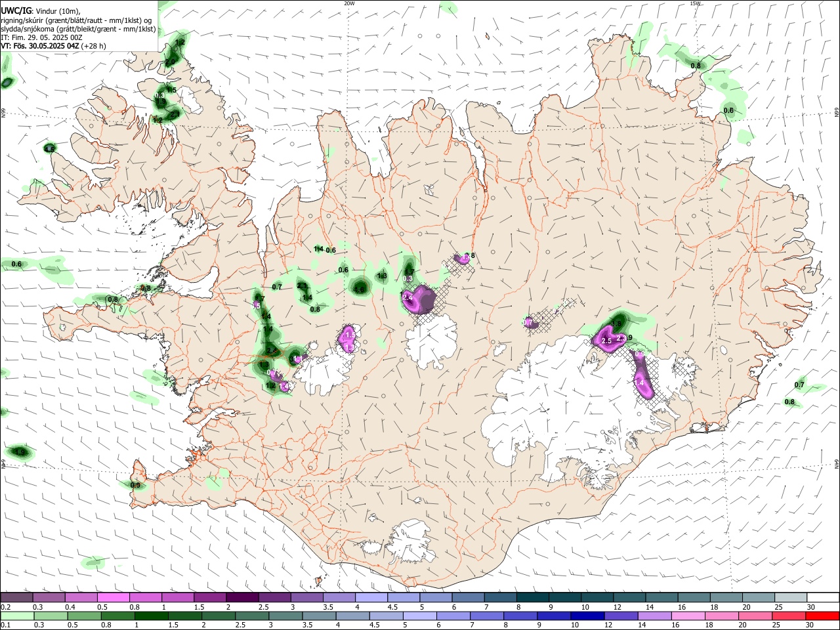The width and height of the screenshot is (840, 630).
Task: Pick the snow legend swatch labeled 3.5
Action: [339, 598]
